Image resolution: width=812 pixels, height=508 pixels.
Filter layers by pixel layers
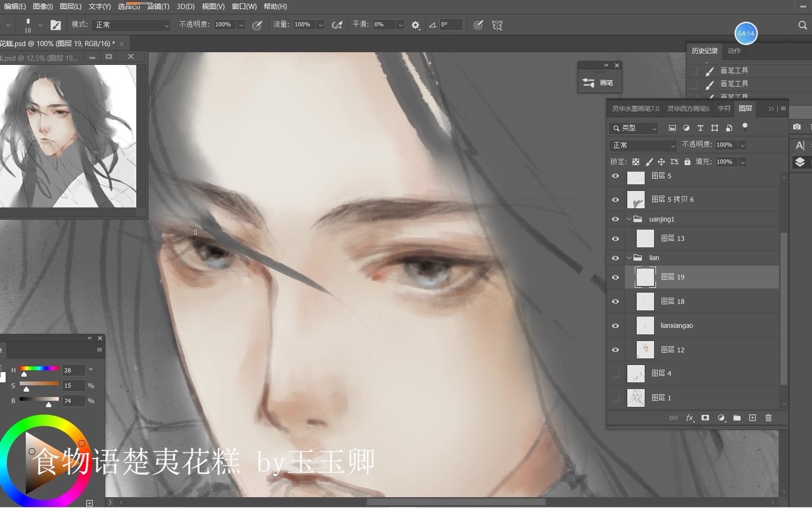[672, 128]
